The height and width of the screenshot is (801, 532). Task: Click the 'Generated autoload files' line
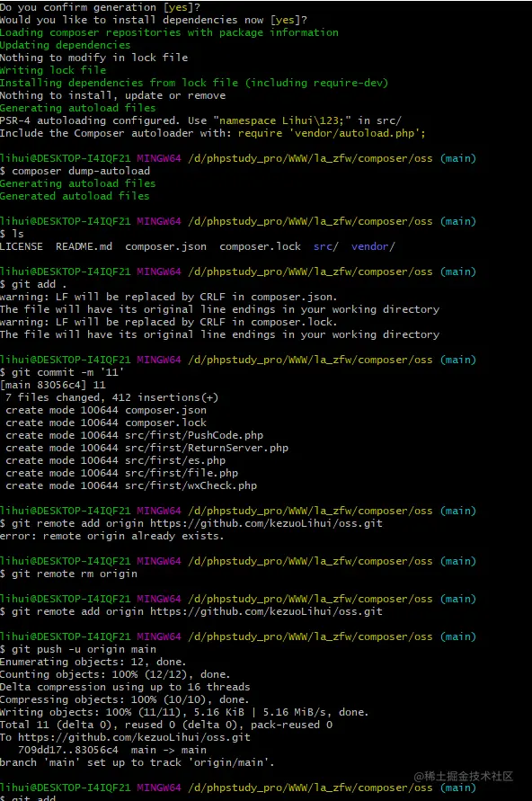(x=75, y=196)
